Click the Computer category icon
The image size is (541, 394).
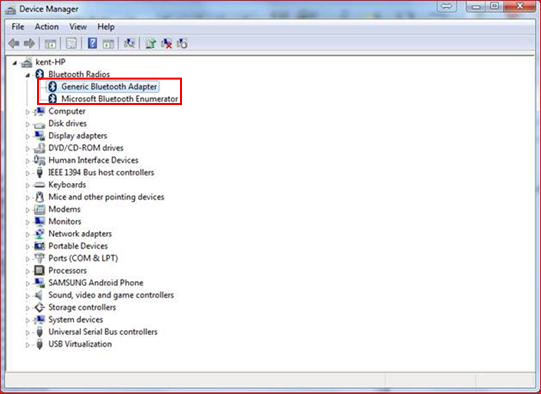39,111
